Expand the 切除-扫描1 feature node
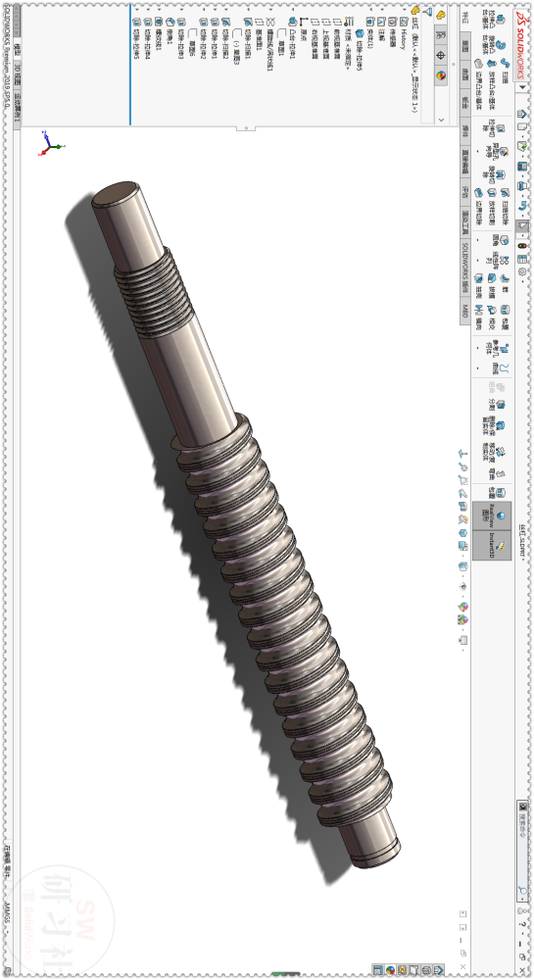 tap(248, 8)
